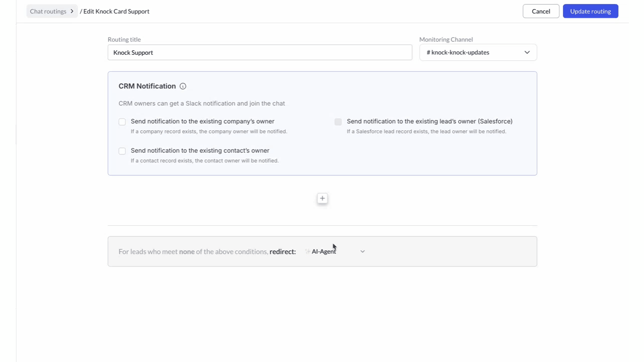Click the CRM Notification info icon
Image resolution: width=644 pixels, height=362 pixels.
[x=183, y=86]
